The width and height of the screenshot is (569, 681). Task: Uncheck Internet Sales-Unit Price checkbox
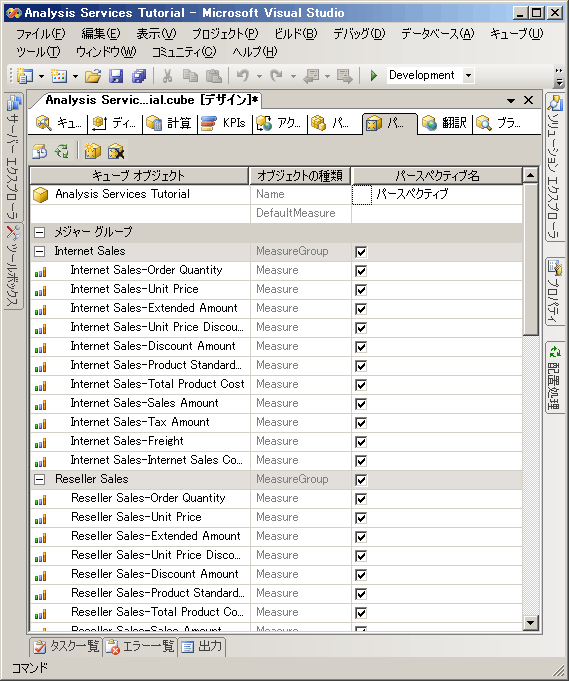[x=361, y=290]
